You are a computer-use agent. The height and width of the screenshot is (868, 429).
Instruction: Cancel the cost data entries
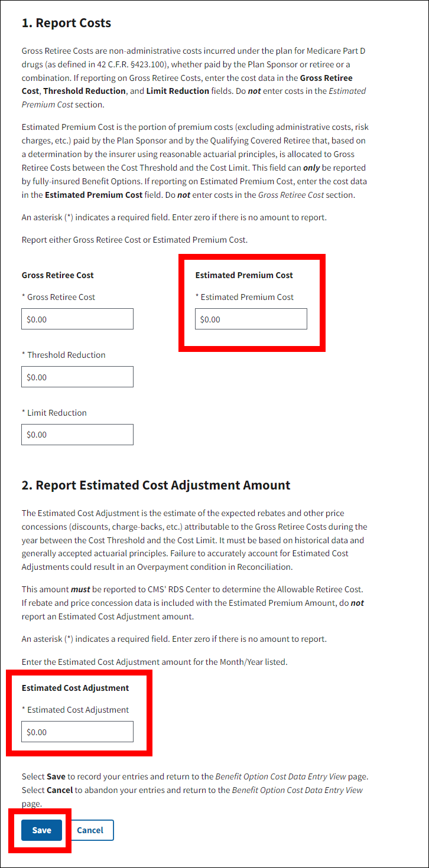tap(90, 830)
